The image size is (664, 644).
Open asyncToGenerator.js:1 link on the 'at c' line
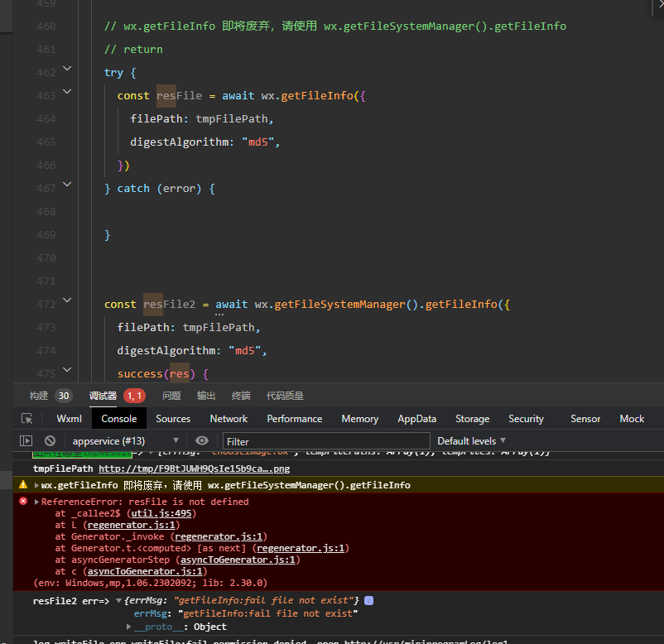(145, 571)
